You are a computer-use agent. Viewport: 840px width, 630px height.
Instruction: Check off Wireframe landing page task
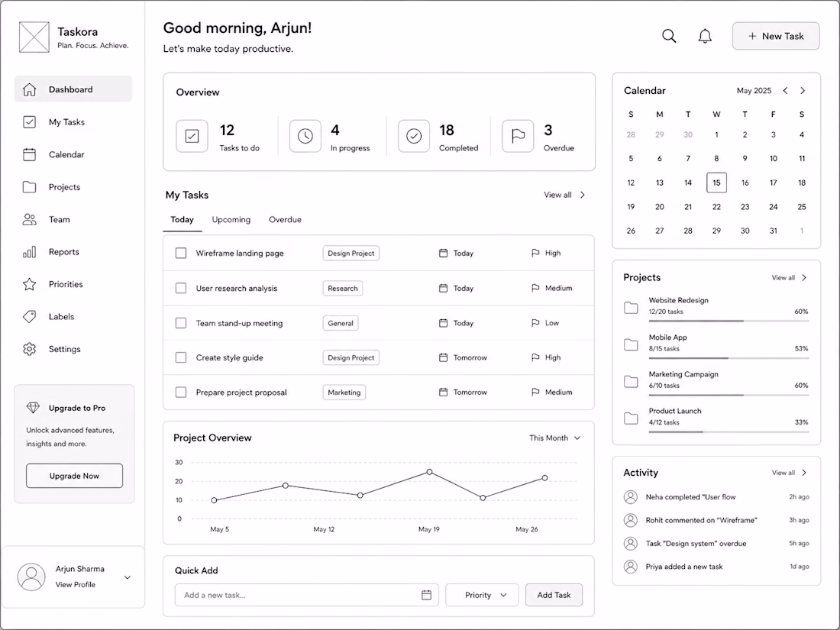point(181,253)
